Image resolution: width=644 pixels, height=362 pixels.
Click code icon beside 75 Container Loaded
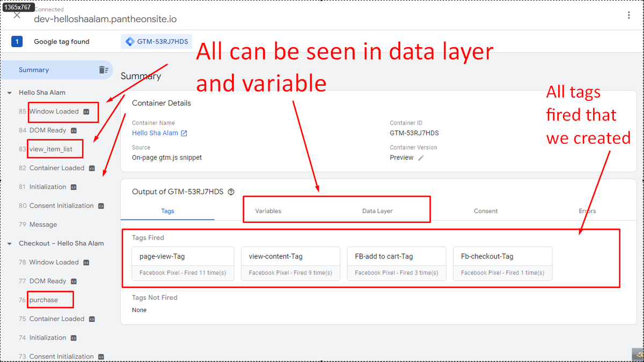point(92,319)
